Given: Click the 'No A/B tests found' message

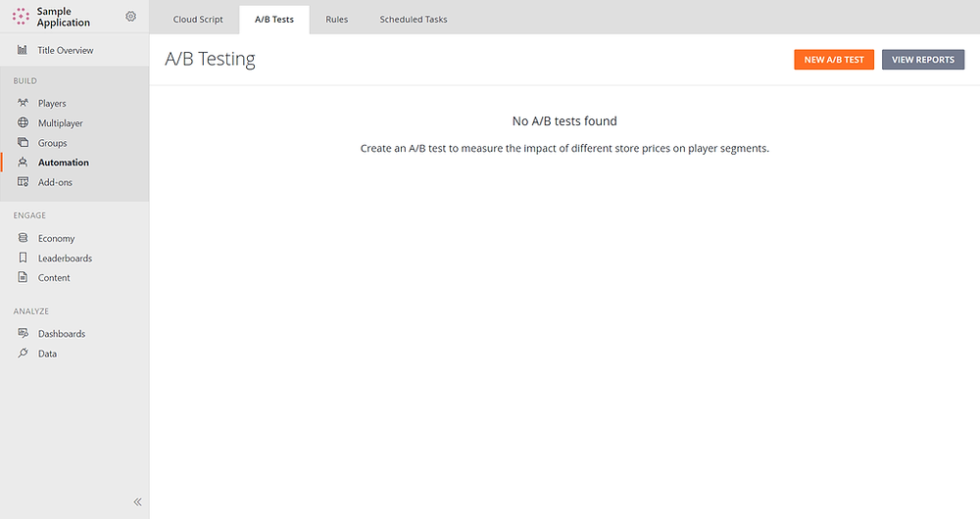Looking at the screenshot, I should [564, 121].
